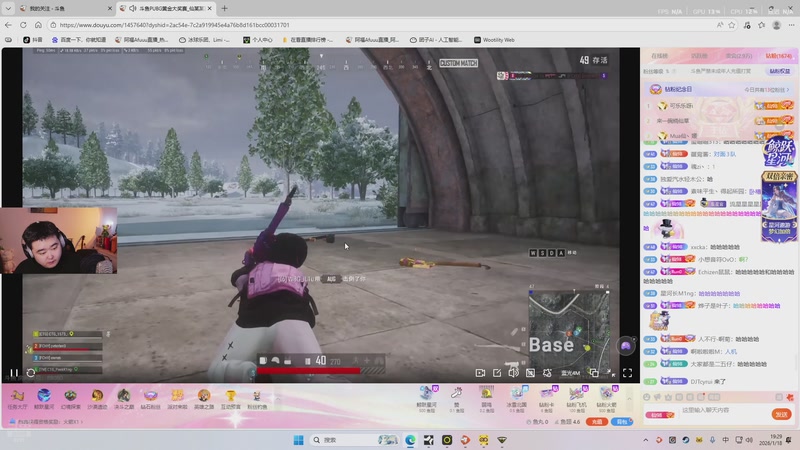Go to browser home page

tap(38, 24)
